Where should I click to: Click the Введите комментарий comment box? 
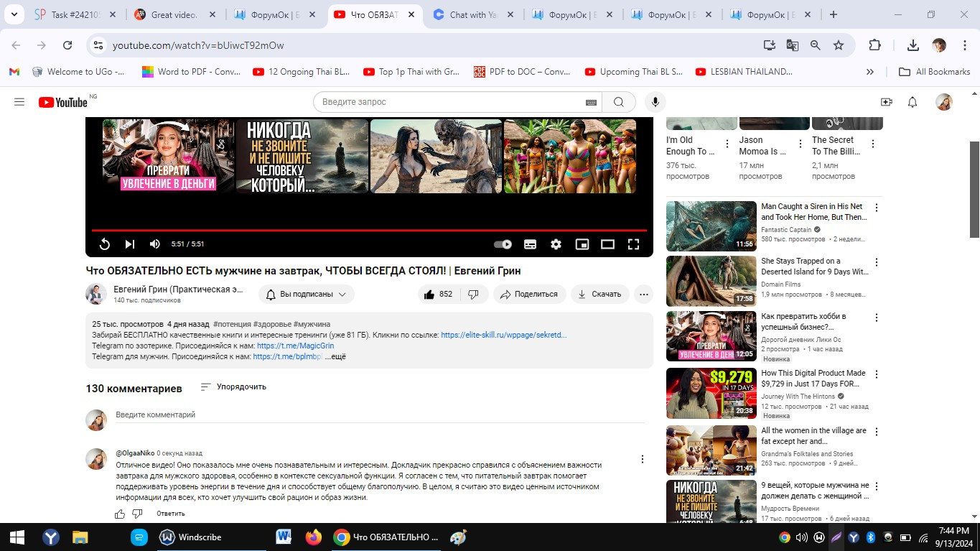click(x=380, y=415)
